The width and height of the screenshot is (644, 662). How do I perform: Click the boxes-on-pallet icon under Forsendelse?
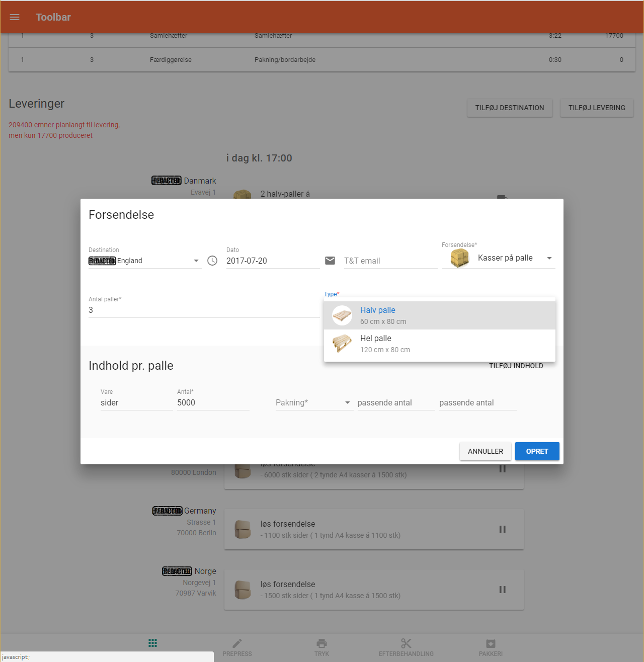pyautogui.click(x=459, y=258)
